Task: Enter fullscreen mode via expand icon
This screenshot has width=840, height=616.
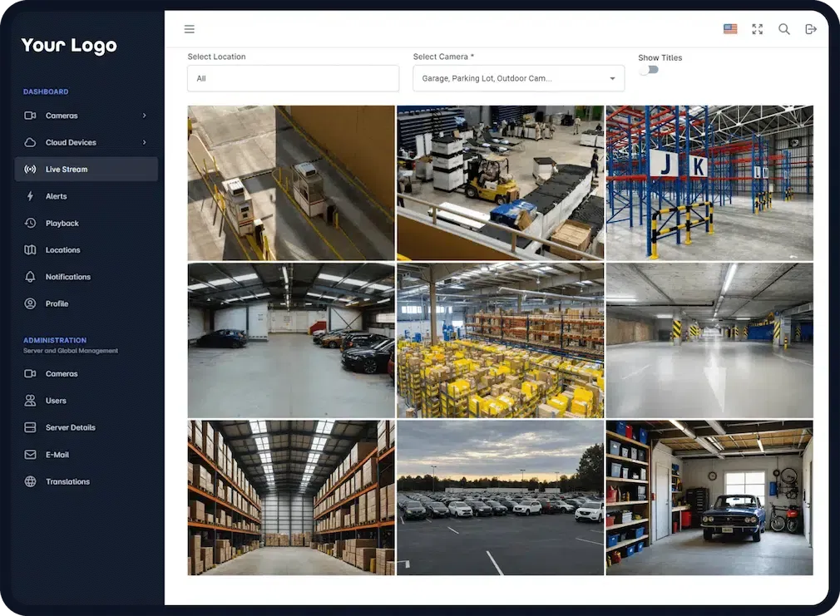Action: pyautogui.click(x=757, y=29)
